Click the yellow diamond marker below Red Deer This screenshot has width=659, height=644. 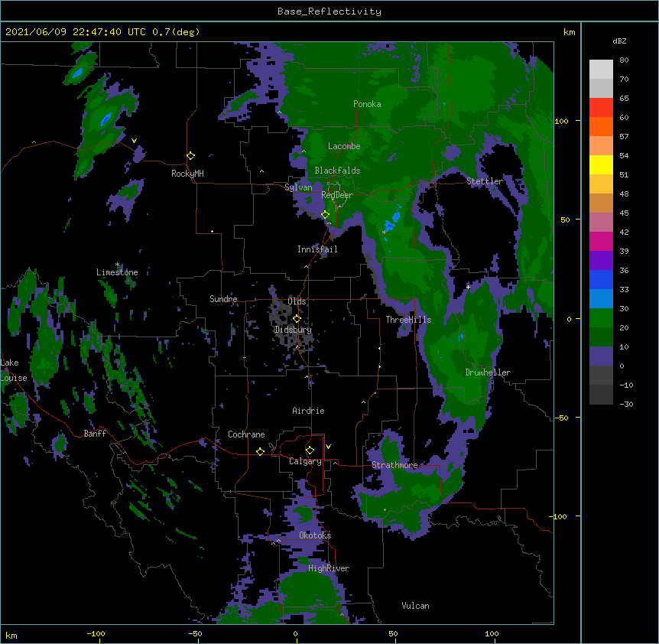[326, 215]
